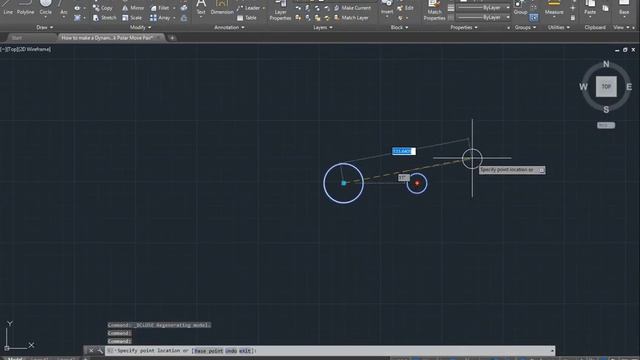Click the 'exit' command option
This screenshot has height=360, width=640.
246,351
